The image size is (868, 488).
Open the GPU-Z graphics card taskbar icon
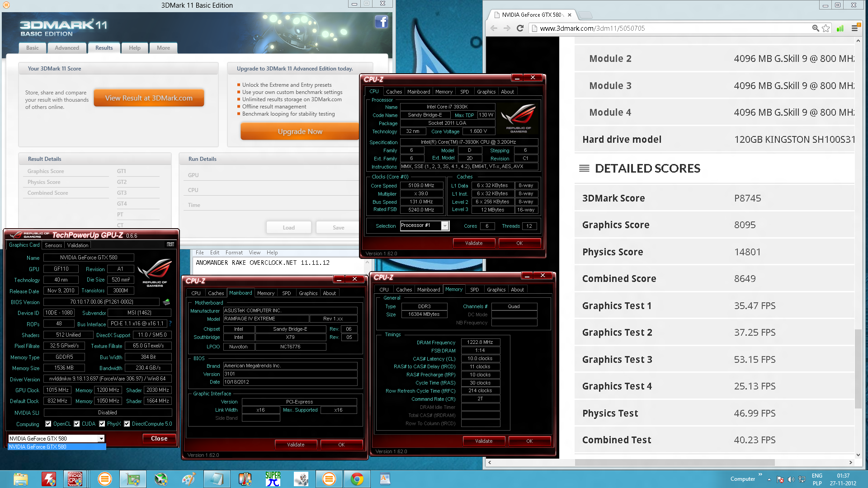(x=133, y=479)
